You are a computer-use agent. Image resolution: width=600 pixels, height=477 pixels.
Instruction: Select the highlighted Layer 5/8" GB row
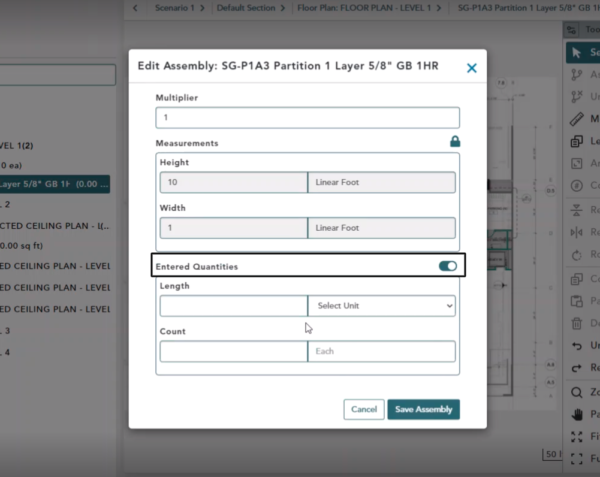55,184
